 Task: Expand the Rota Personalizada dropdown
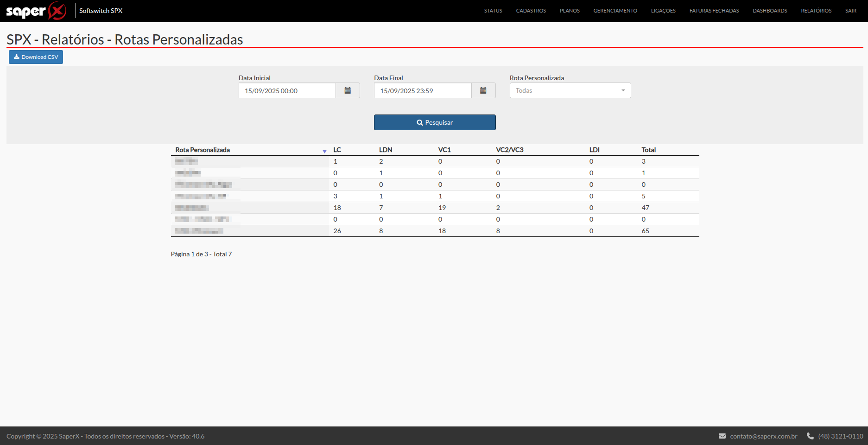570,91
